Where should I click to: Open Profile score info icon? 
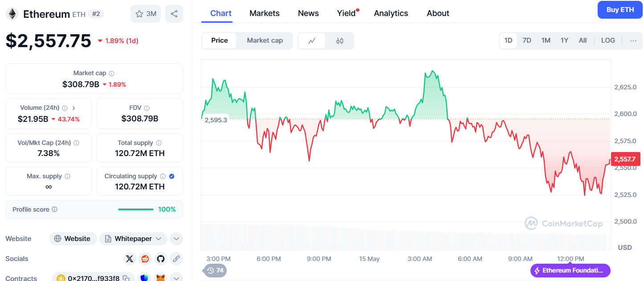tap(55, 209)
